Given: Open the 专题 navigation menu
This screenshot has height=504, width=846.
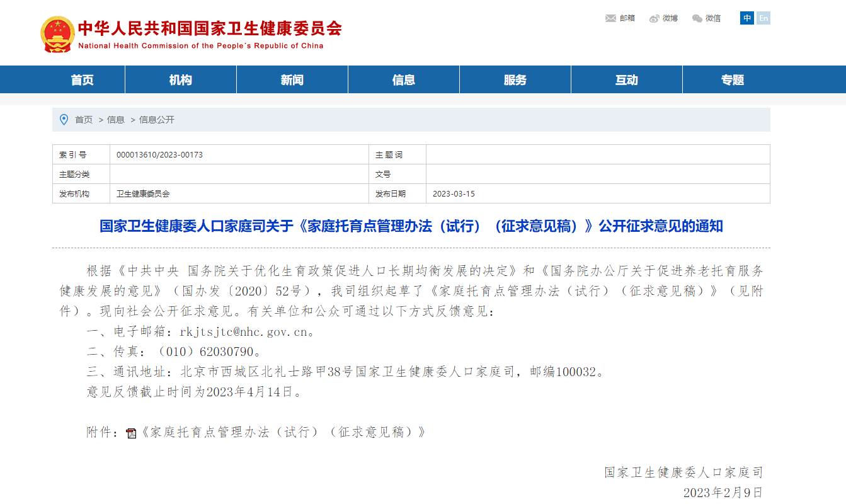Looking at the screenshot, I should tap(733, 80).
